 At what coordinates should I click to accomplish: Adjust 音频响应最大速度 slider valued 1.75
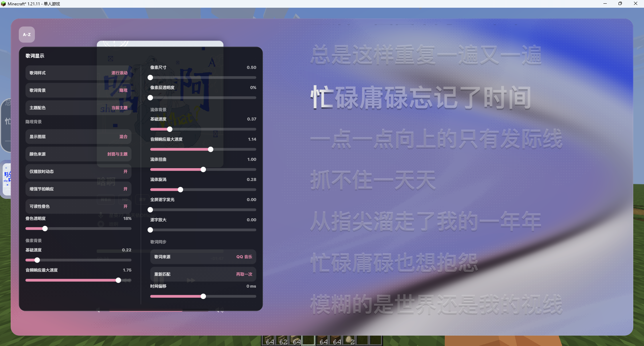[x=78, y=280]
